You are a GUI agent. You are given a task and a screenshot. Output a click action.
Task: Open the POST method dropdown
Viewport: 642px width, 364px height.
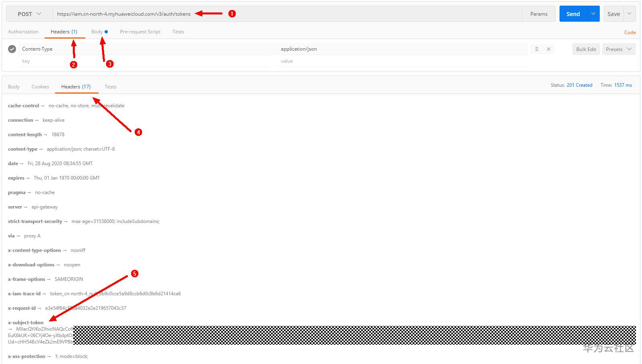(29, 14)
